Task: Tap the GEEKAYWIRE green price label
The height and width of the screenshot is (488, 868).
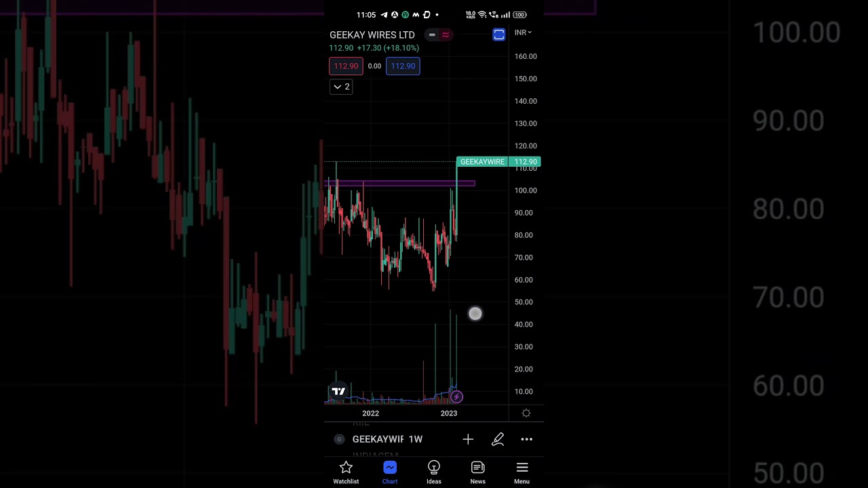Action: click(x=482, y=162)
